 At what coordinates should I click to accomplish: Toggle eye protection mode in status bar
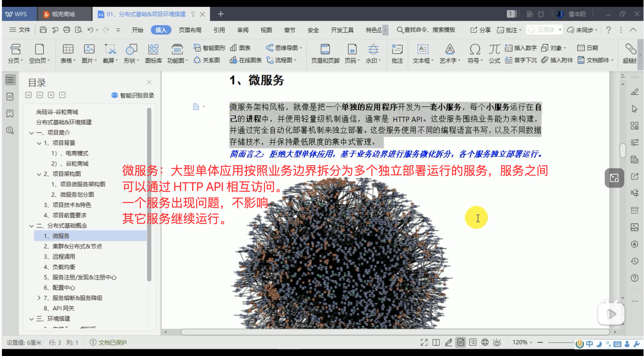[497, 342]
